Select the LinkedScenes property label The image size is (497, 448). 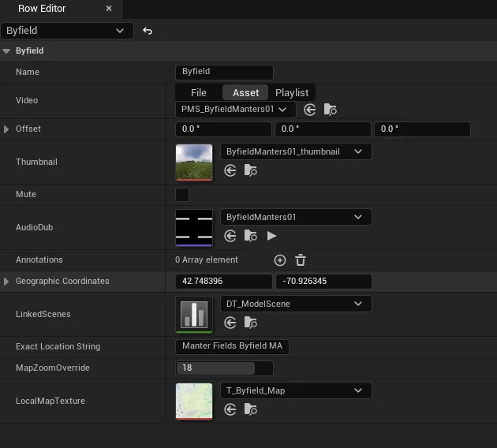coord(43,314)
